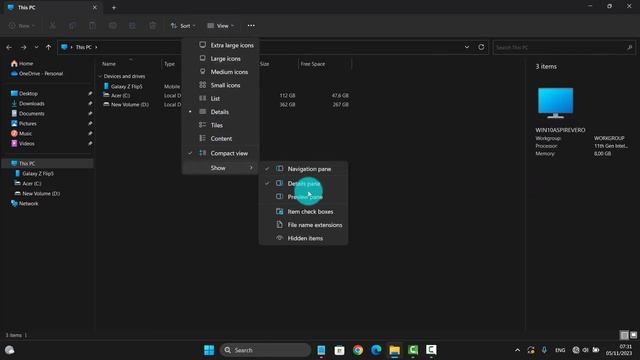The height and width of the screenshot is (360, 640).
Task: Select Network in navigation pane
Action: [x=25, y=204]
